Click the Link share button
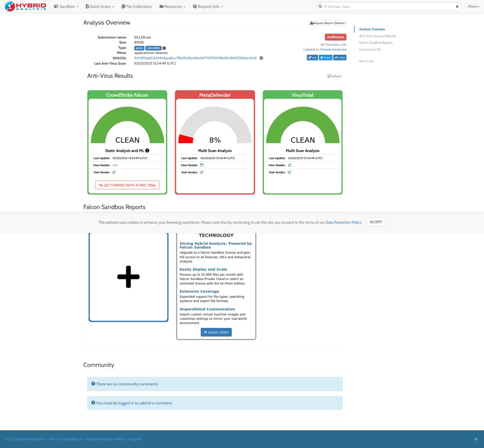484x448 pixels. [312, 57]
